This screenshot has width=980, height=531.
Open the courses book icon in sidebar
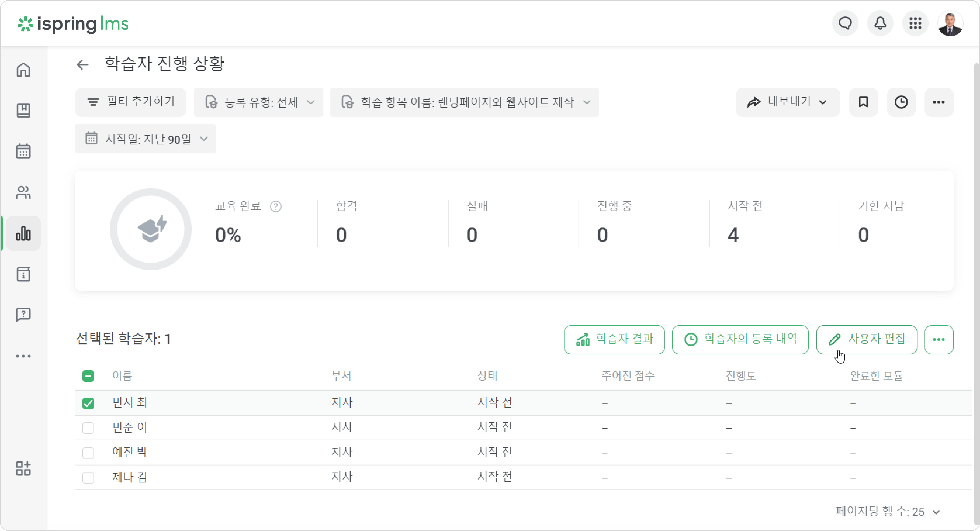[x=23, y=110]
